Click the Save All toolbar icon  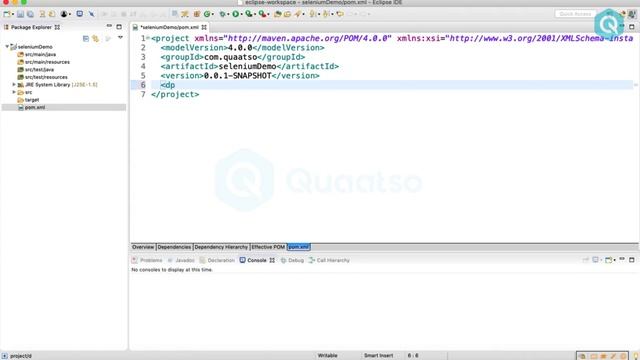pos(30,14)
